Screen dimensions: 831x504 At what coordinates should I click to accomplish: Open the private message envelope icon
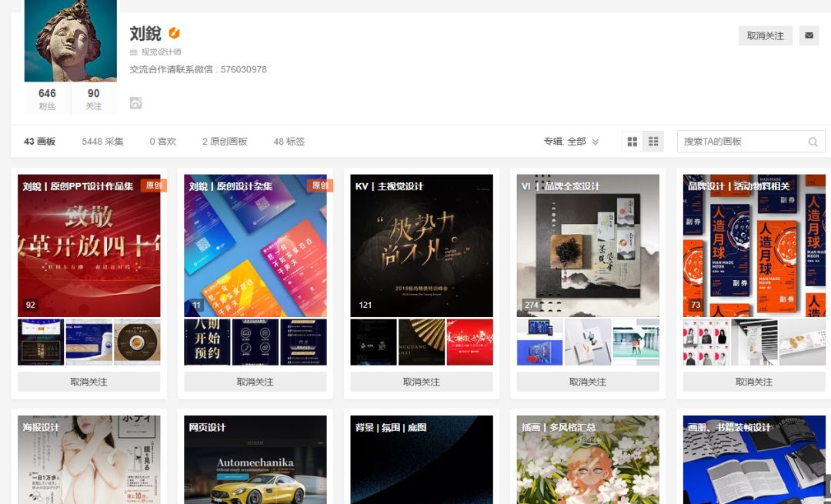point(809,35)
